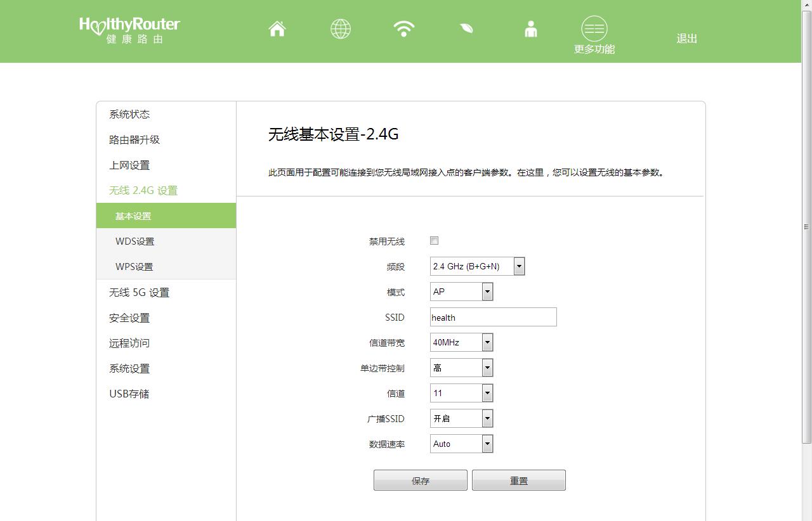
Task: Select WDS设置 in the sidebar
Action: coord(134,241)
